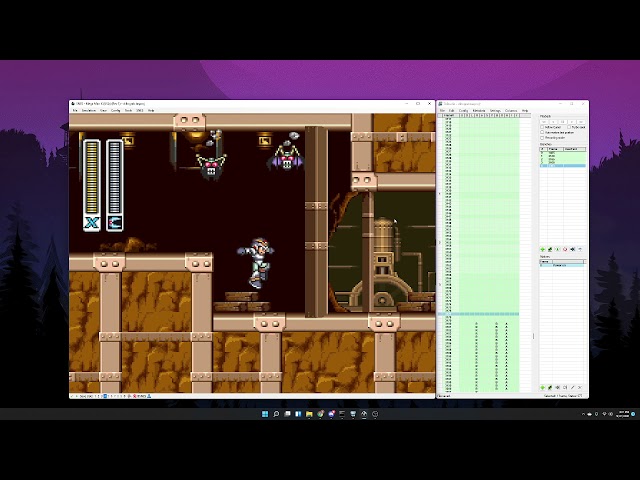Open the Metadata menu in TAStudio
The width and height of the screenshot is (640, 480).
479,111
